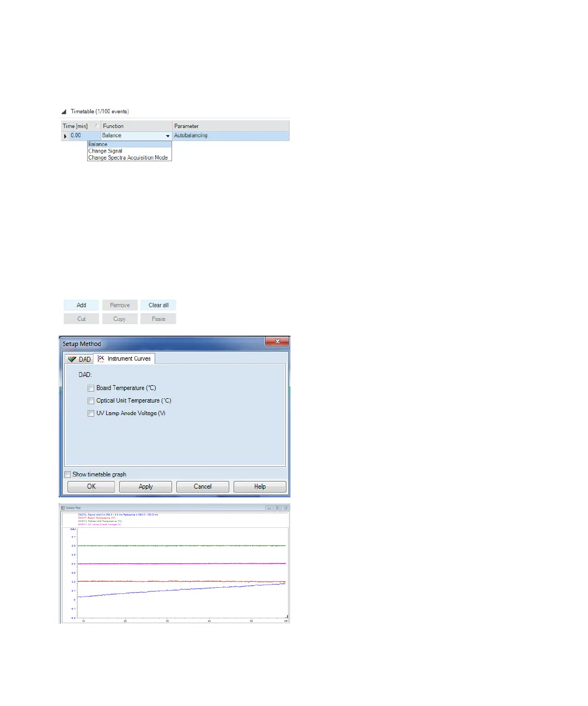Maximize the Online Plot window
This screenshot has width=588, height=706.
[277, 508]
